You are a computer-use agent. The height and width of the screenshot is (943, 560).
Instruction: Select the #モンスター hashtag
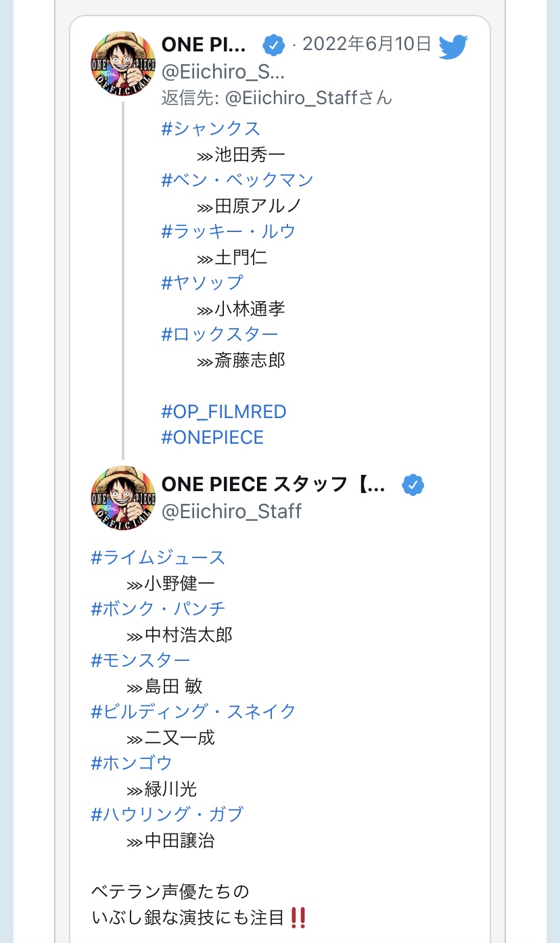(140, 660)
